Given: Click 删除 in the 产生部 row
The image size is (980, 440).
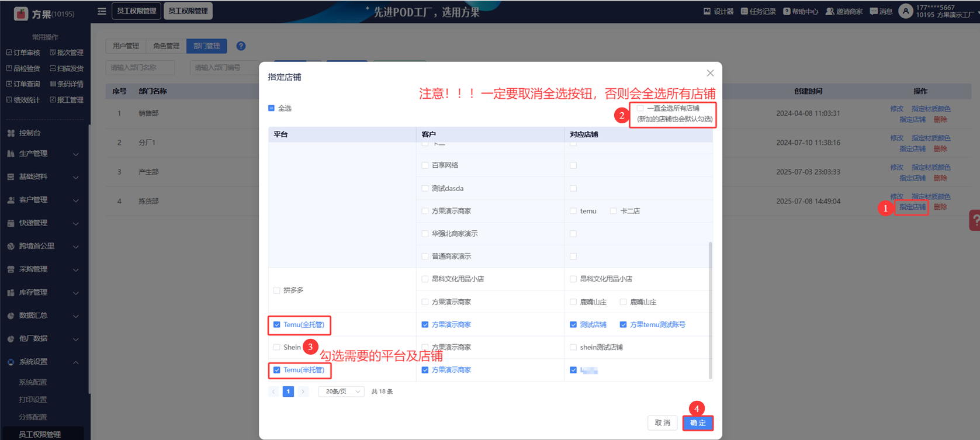Looking at the screenshot, I should [940, 178].
